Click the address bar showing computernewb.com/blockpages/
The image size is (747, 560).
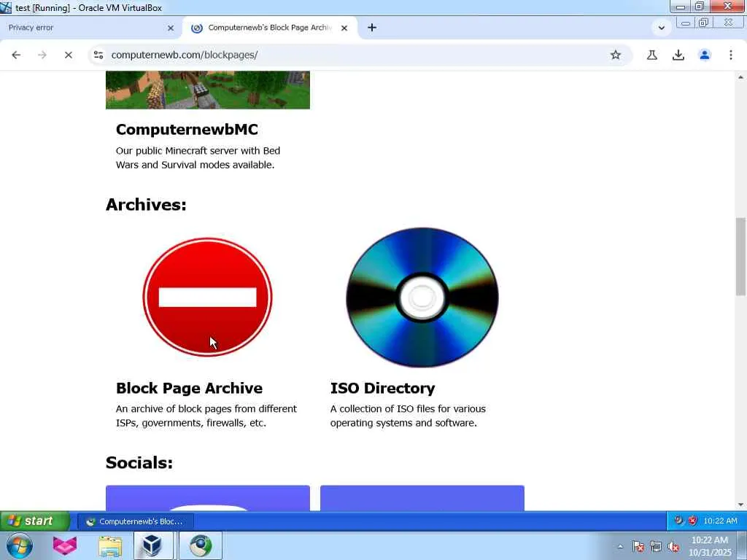coord(352,55)
